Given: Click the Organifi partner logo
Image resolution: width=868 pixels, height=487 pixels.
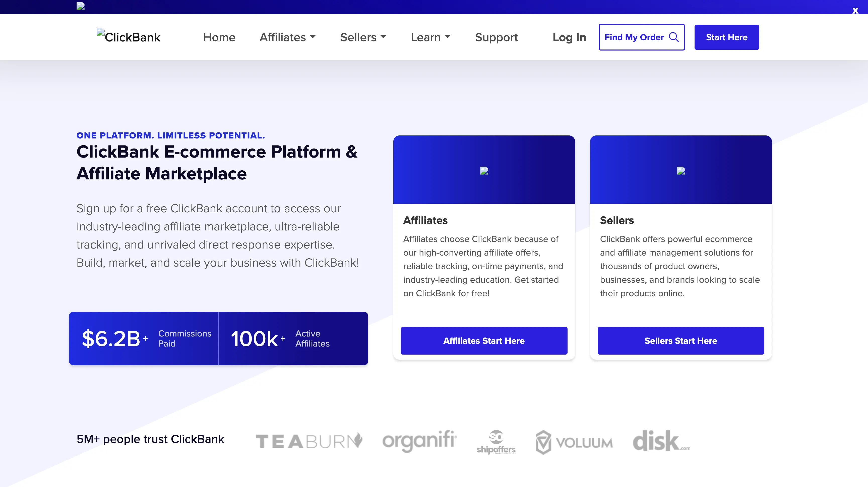Looking at the screenshot, I should [419, 441].
